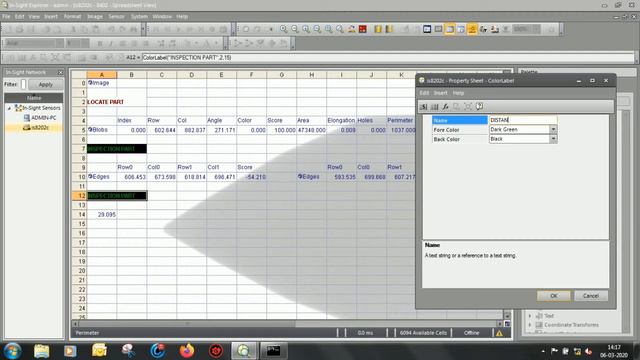
Task: Open the System menu
Action: coord(139,17)
